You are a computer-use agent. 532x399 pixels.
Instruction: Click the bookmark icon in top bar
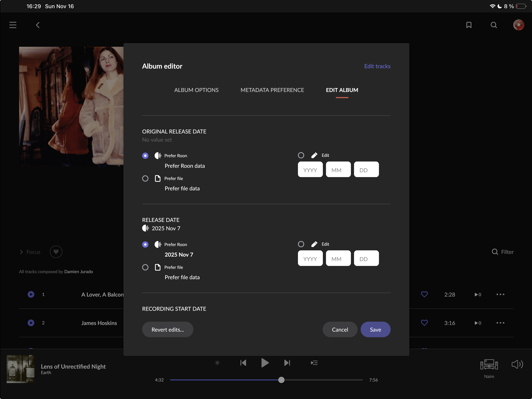(469, 25)
